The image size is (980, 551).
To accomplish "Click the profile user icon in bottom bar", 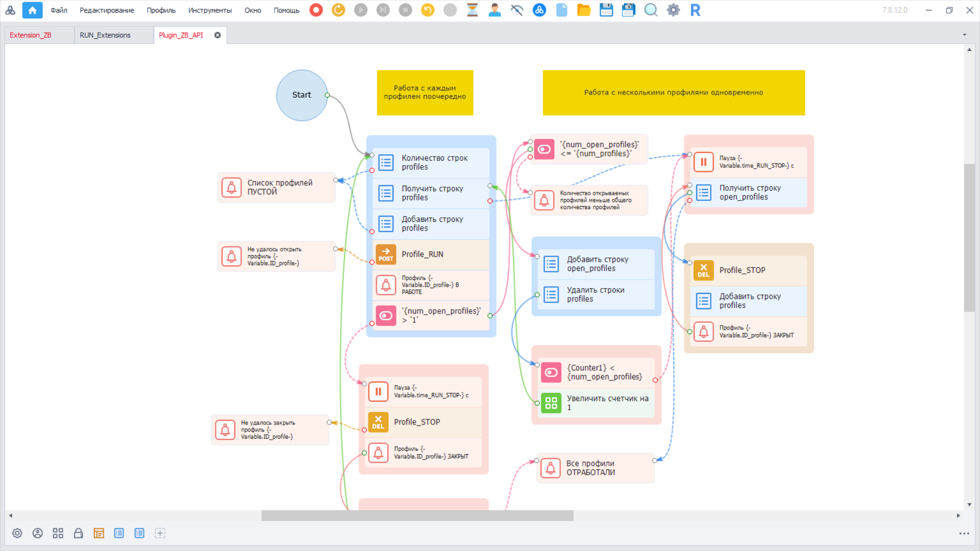I will [38, 533].
